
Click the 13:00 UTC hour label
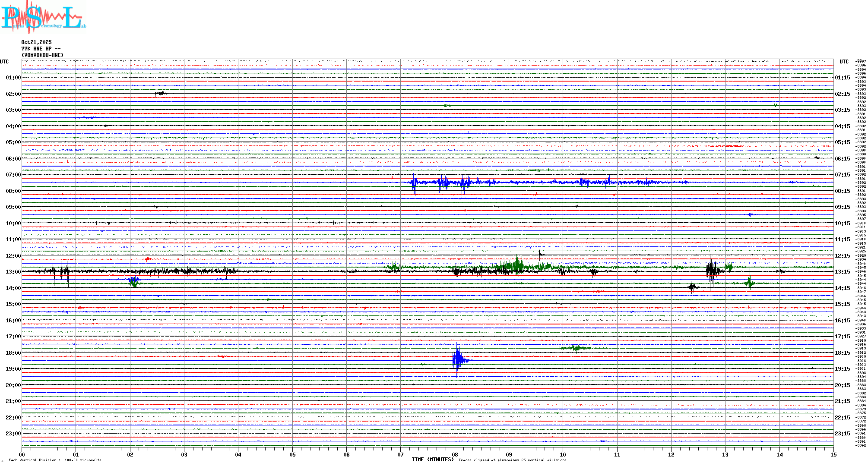click(13, 272)
